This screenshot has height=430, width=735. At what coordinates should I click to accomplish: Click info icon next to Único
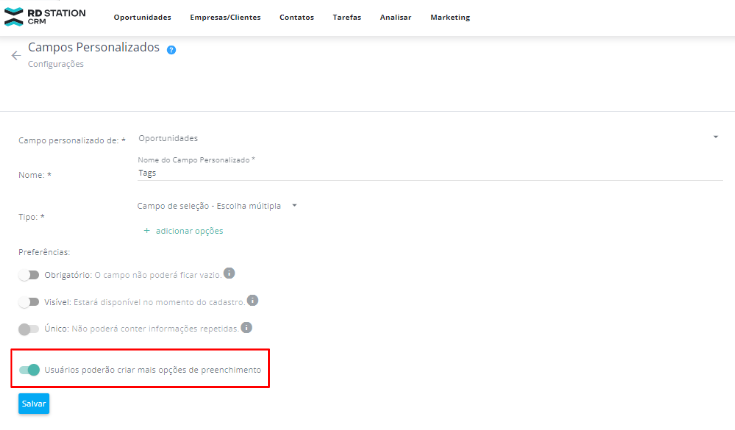(x=246, y=327)
